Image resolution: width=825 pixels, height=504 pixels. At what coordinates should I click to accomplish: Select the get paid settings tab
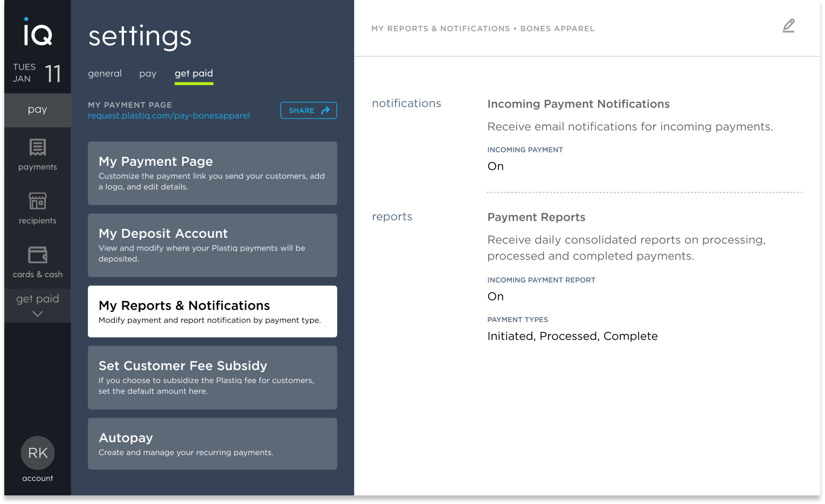pyautogui.click(x=193, y=74)
